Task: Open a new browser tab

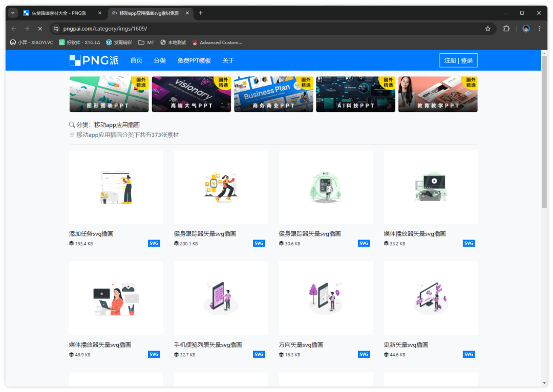Action: 200,13
